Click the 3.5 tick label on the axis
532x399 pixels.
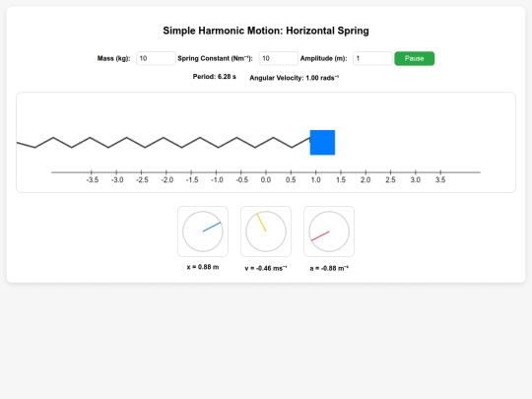(440, 180)
